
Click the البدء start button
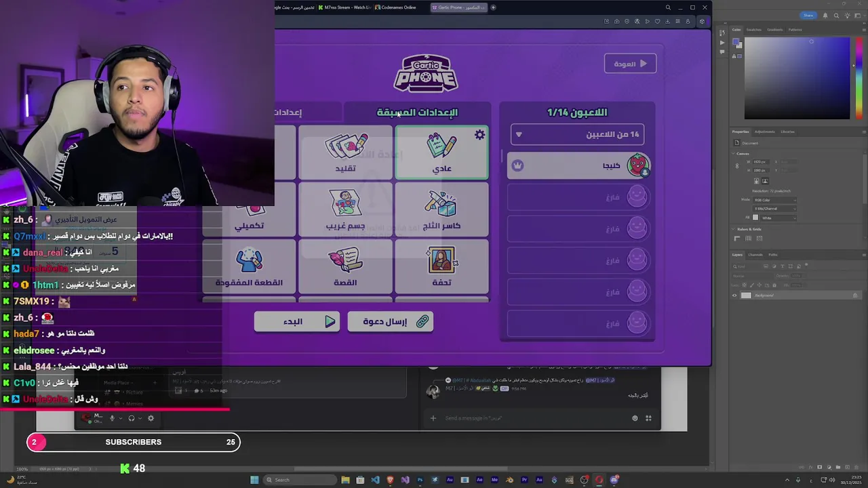(296, 321)
